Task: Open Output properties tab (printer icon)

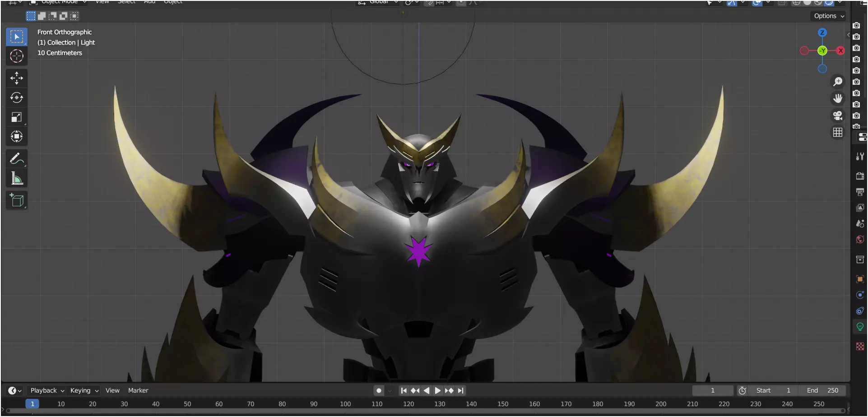Action: point(860,192)
